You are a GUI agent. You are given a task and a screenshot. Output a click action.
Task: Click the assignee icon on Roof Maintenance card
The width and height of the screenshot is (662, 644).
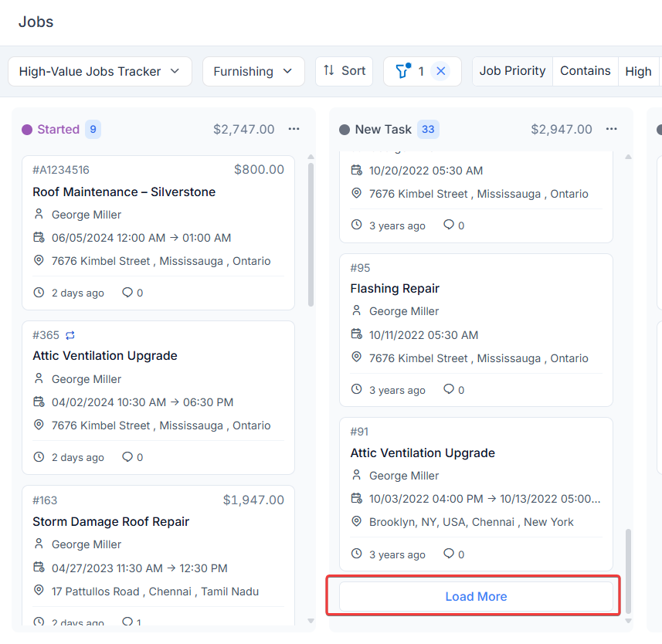click(39, 214)
